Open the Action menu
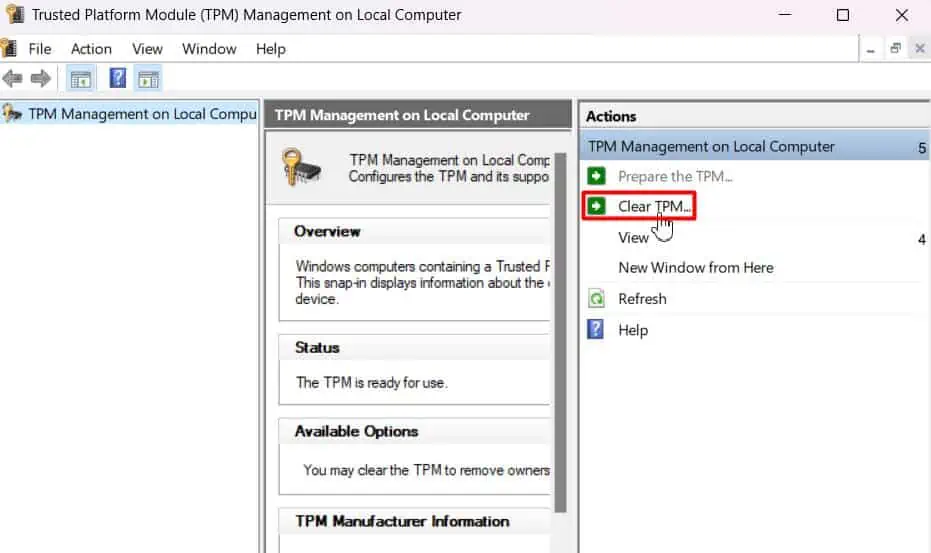The width and height of the screenshot is (931, 553). 91,49
